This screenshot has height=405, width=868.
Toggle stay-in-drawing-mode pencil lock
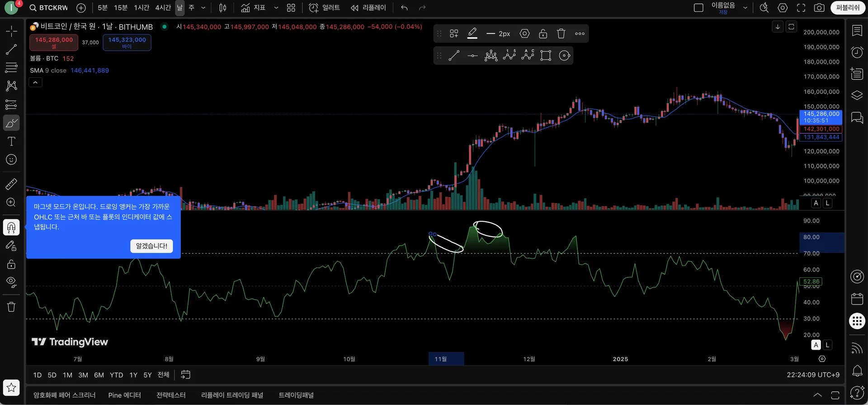click(11, 246)
